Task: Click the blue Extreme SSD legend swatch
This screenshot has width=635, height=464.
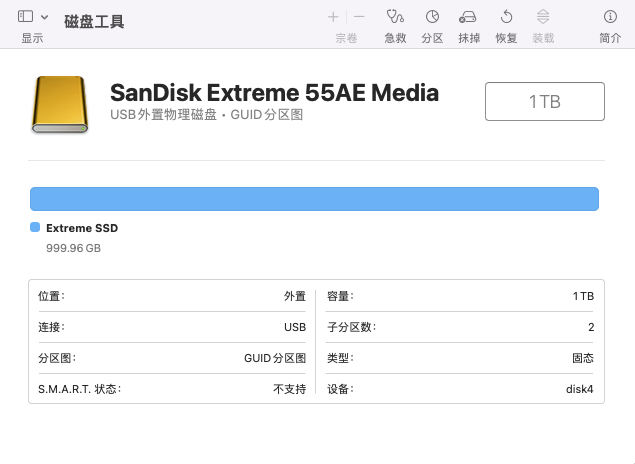Action: pos(35,228)
